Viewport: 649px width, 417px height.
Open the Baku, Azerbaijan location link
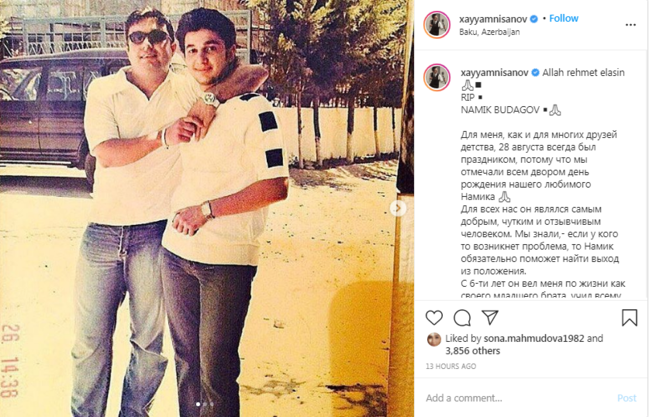point(489,32)
